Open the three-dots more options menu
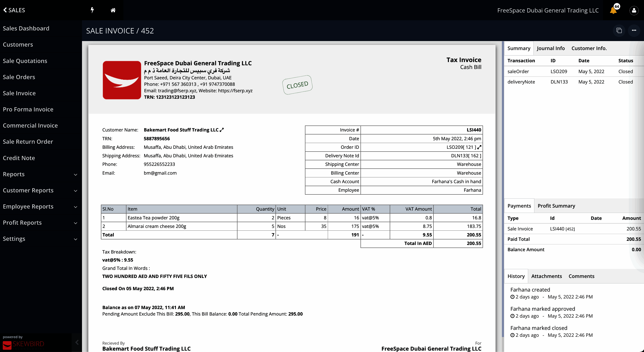The image size is (644, 352). 634,30
